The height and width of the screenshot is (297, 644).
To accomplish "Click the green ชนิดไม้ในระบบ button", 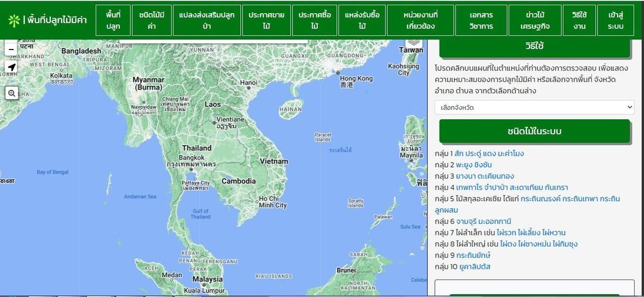I will tap(535, 131).
